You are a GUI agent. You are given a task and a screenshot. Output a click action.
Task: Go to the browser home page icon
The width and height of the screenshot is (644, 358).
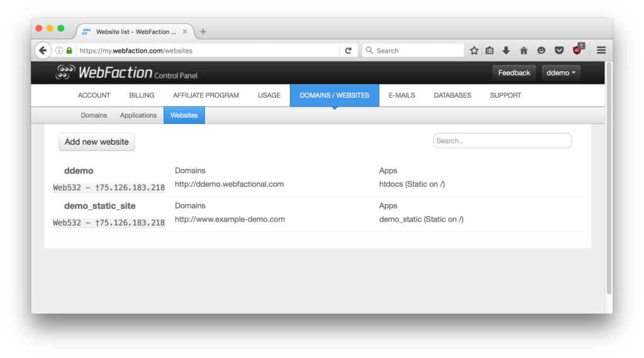[524, 50]
